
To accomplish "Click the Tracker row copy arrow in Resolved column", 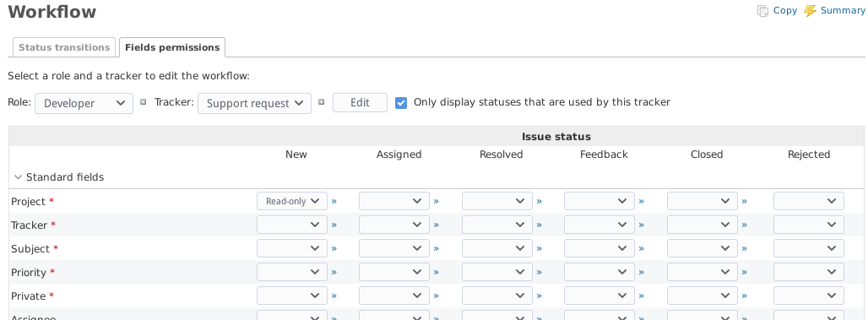I will (540, 225).
